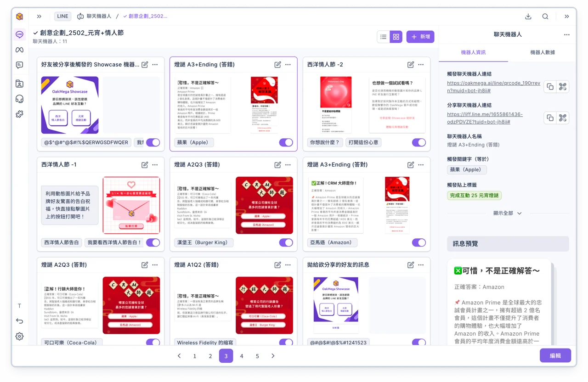588x382 pixels.
Task: Open the 西洋情人節 -1 envelope thumbnail
Action: (131, 205)
